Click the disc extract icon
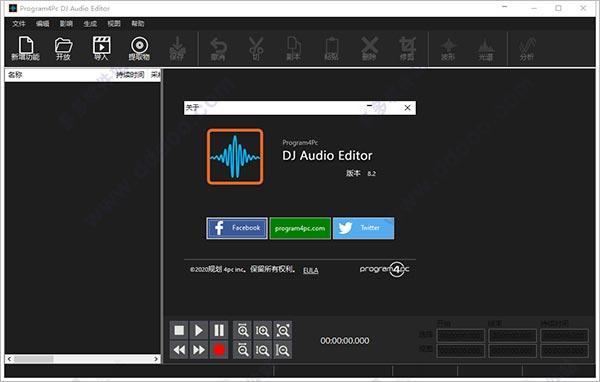 pyautogui.click(x=139, y=48)
